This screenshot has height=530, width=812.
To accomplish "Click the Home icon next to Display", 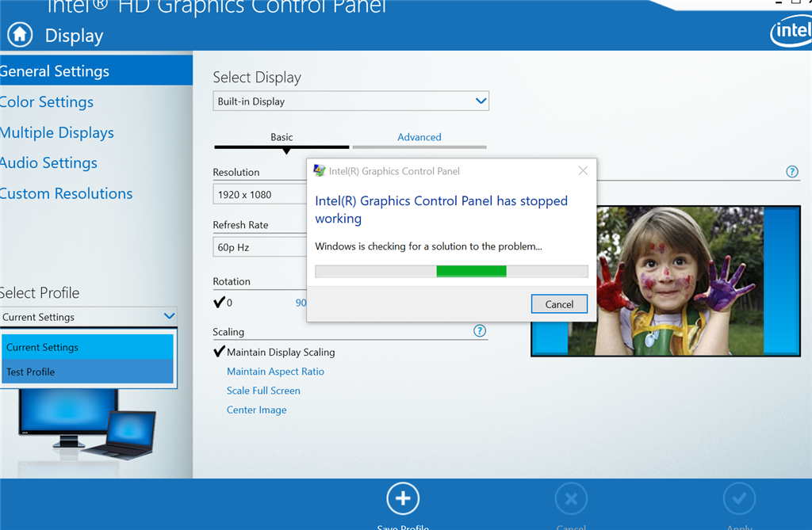I will [x=20, y=35].
